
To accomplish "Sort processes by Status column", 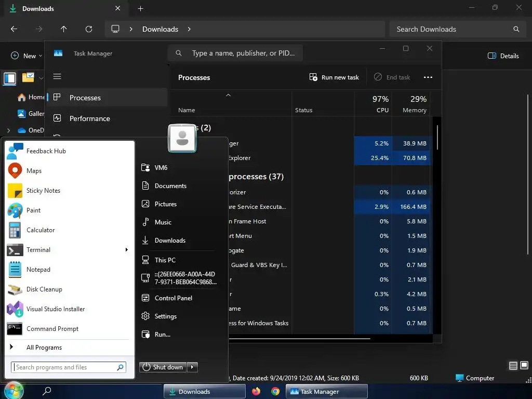I will 303,110.
